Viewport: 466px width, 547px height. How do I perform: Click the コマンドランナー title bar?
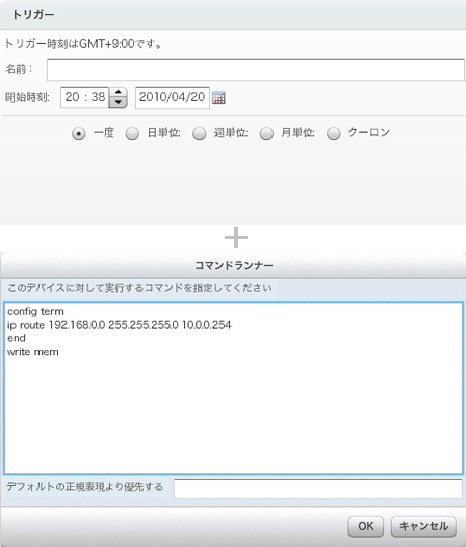tap(233, 265)
